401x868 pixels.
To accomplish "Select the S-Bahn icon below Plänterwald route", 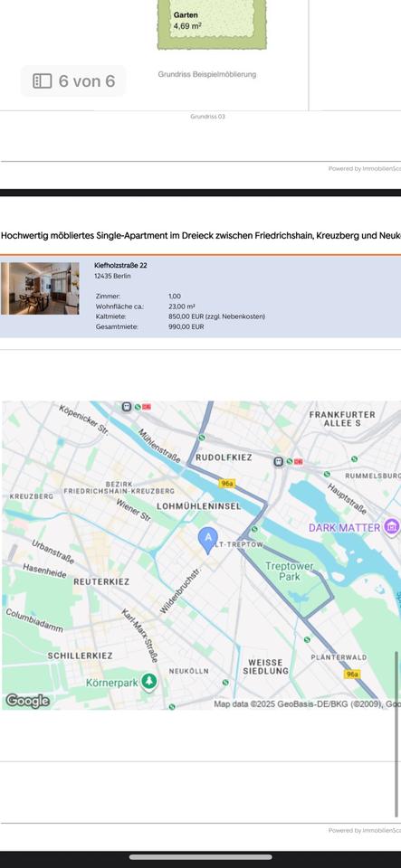I will click(x=308, y=639).
